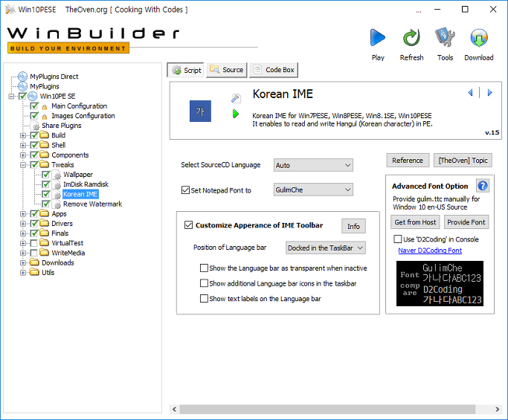Click the key-shaped icon beside Korean IME logo
Screen dimensions: 508x420
coord(236,98)
